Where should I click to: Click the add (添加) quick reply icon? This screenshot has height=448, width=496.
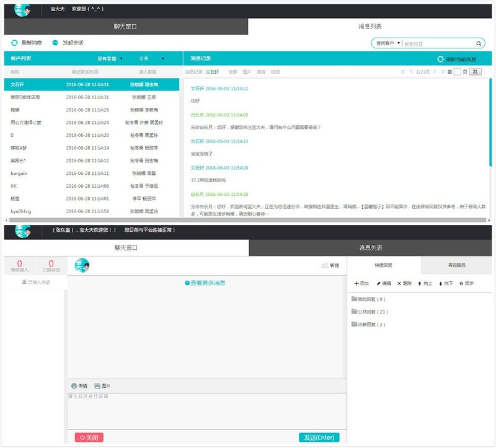tap(356, 283)
